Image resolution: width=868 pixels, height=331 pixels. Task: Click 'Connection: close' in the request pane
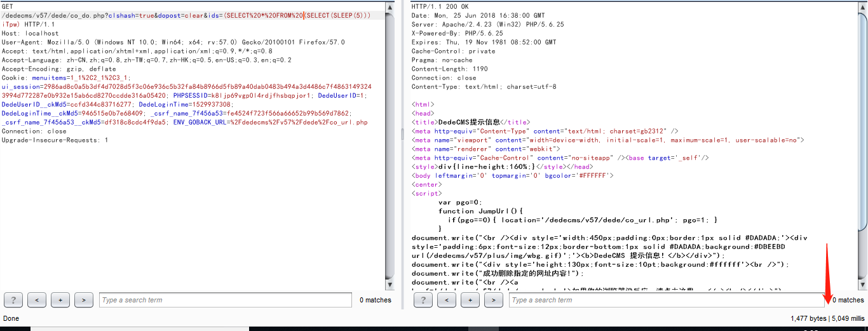click(34, 131)
